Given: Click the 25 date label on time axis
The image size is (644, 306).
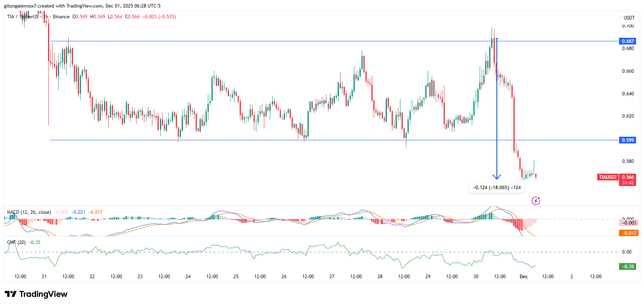Looking at the screenshot, I should click(236, 277).
